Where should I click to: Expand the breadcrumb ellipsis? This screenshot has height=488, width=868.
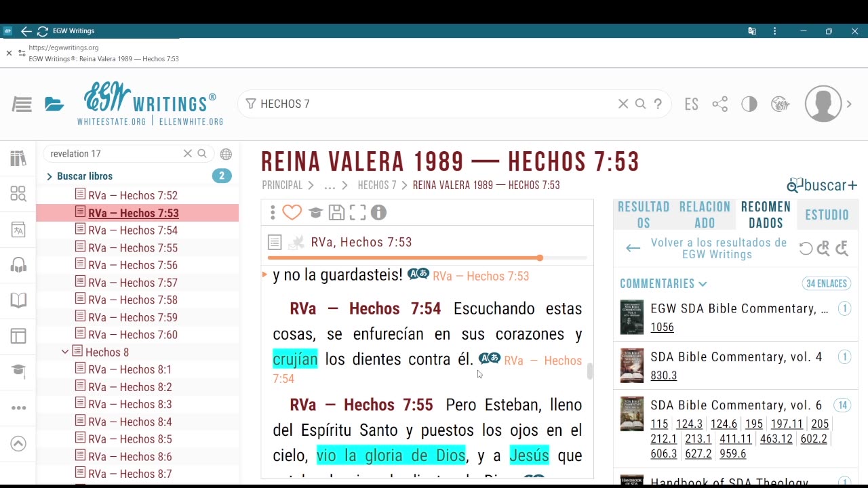(x=330, y=186)
